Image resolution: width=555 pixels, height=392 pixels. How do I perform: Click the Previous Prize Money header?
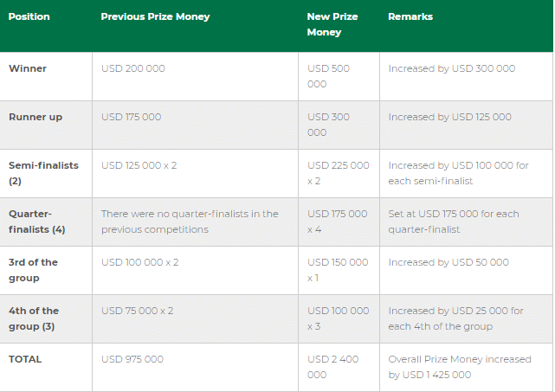tap(155, 16)
